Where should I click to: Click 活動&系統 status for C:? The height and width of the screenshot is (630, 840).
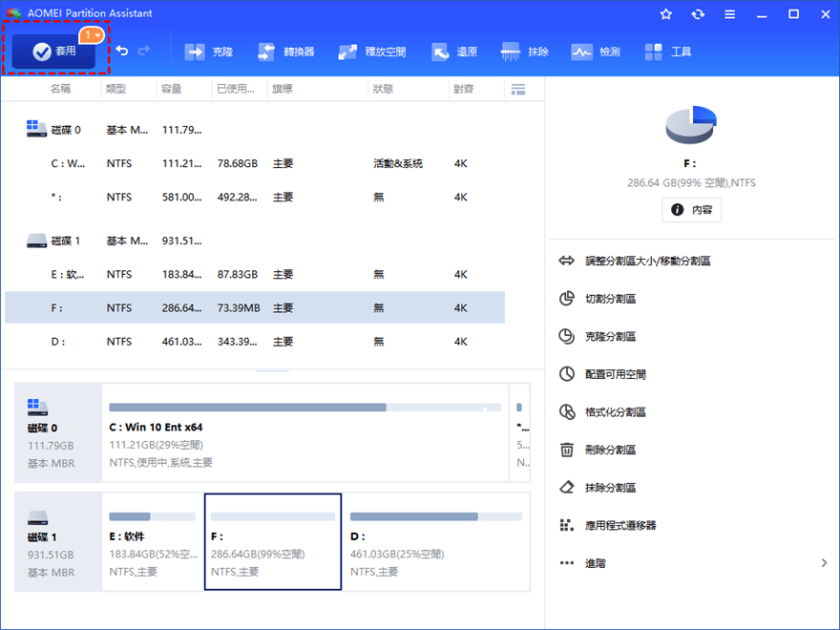coord(398,163)
